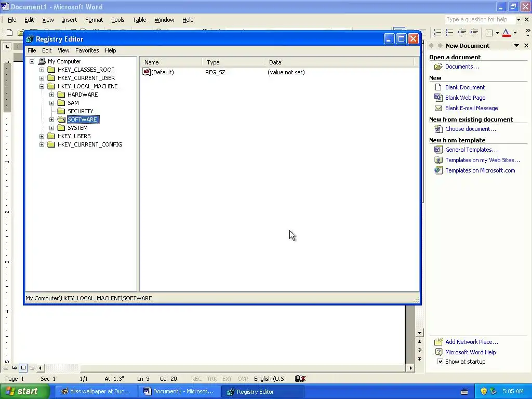Toggle REC macro recording status indicator
This screenshot has height=399, width=532.
pyautogui.click(x=196, y=379)
